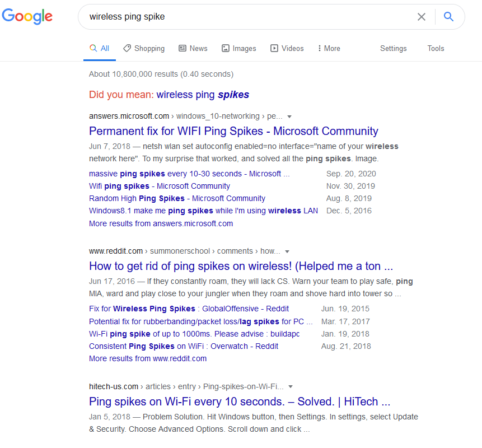Open 'More results from www.reddit.com' link
Viewport: 482px width, 448px height.
click(148, 358)
